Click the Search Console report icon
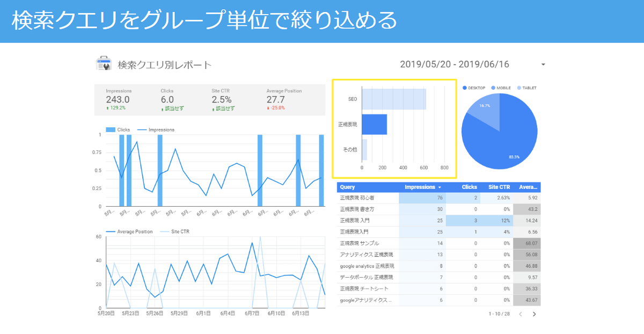Viewport: 644px width, 334px height. click(104, 64)
